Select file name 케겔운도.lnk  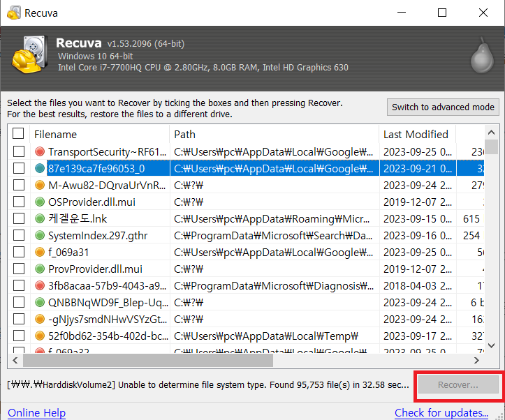coord(78,218)
